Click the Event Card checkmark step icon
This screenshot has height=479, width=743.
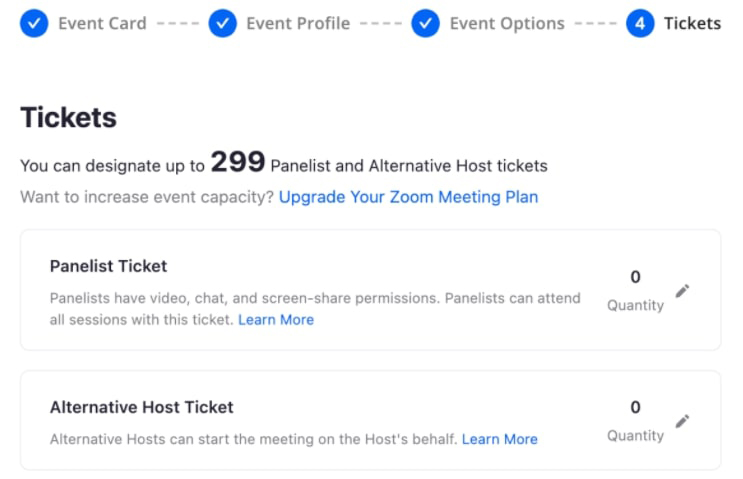(x=34, y=23)
